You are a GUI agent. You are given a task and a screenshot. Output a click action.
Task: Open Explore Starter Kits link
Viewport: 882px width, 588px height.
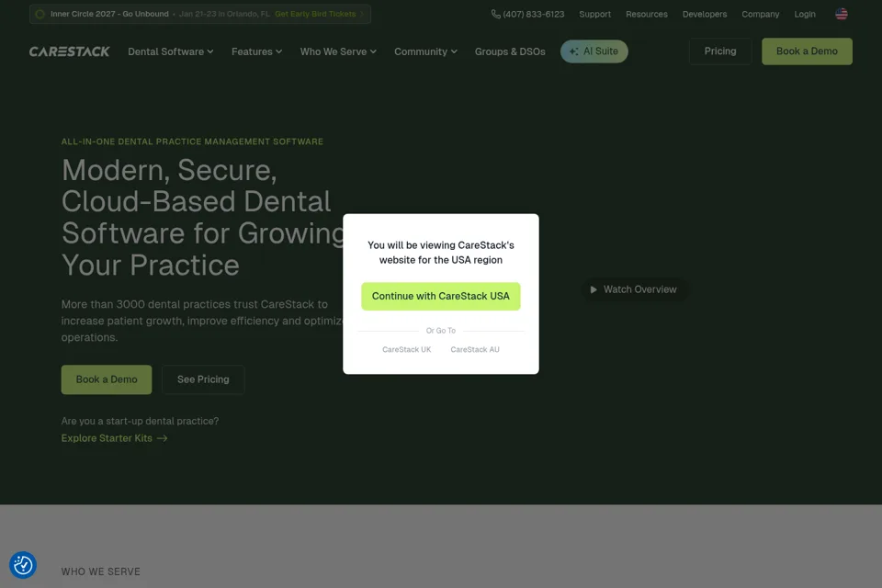click(x=114, y=438)
